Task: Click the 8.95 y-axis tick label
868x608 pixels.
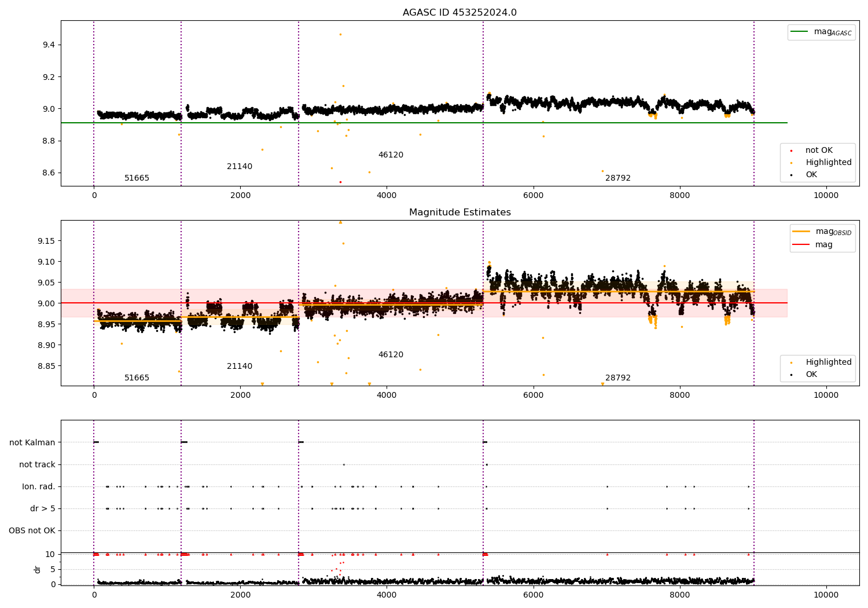Action: 46,324
